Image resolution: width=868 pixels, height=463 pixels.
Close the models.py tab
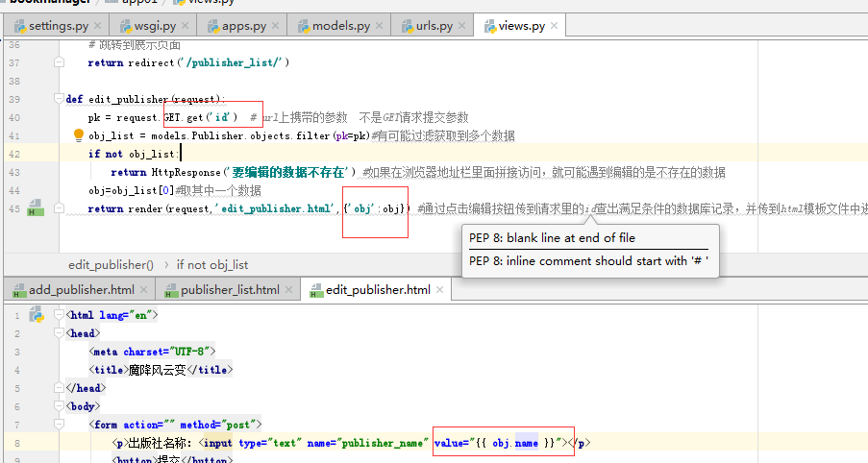(379, 26)
